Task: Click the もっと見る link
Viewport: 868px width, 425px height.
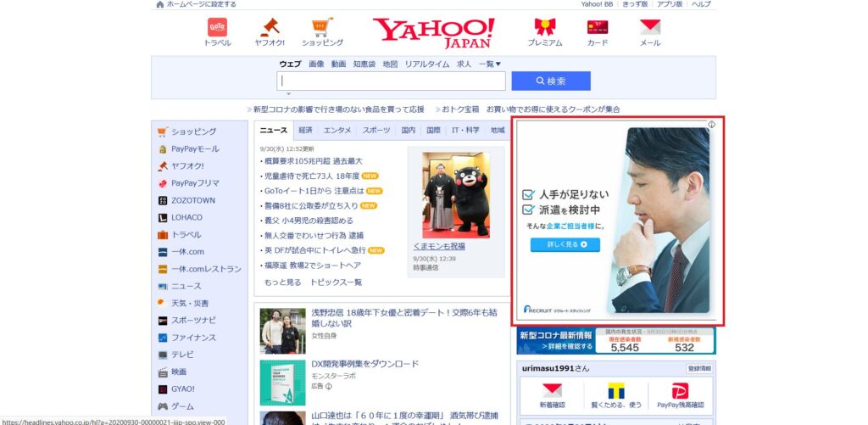Action: point(283,282)
